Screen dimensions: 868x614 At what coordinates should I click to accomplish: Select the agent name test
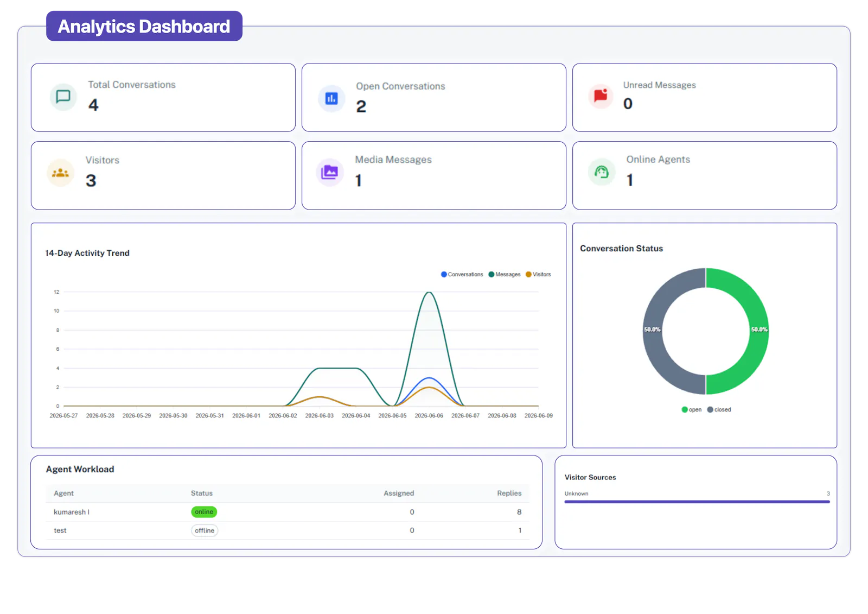point(60,530)
